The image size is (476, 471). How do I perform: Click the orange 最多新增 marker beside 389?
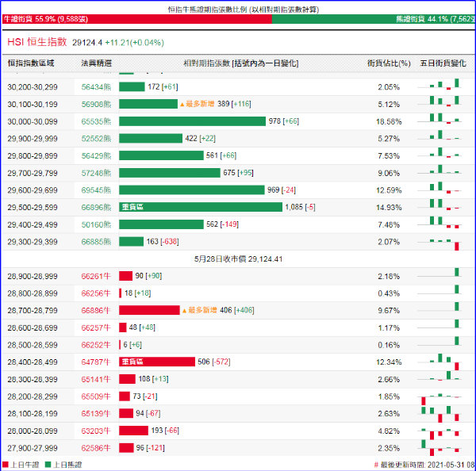coord(197,104)
